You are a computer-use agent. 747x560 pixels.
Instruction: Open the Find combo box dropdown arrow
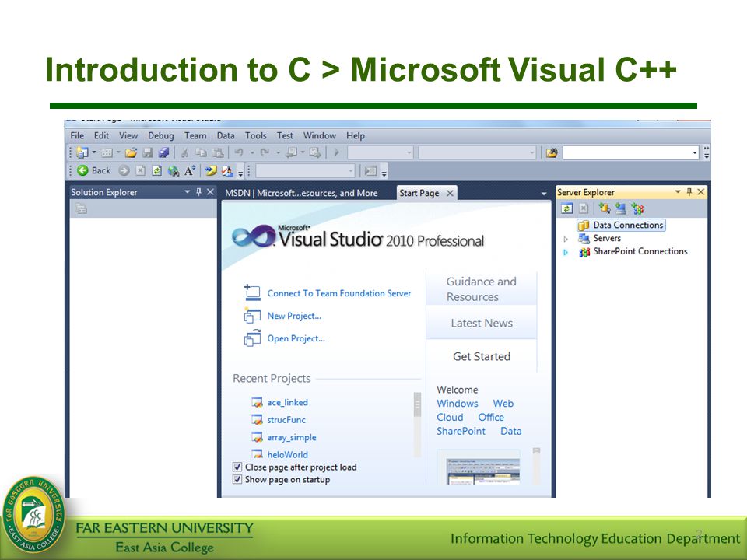[695, 153]
